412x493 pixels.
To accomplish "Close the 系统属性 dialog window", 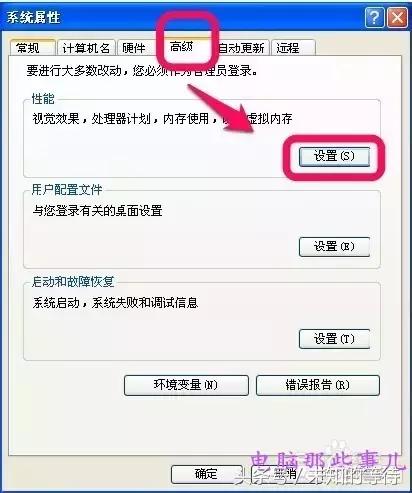I will pyautogui.click(x=397, y=17).
